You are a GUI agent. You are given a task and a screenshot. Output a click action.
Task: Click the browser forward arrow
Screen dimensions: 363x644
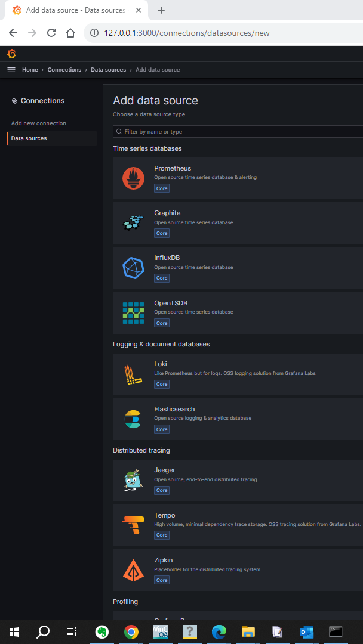pyautogui.click(x=32, y=33)
